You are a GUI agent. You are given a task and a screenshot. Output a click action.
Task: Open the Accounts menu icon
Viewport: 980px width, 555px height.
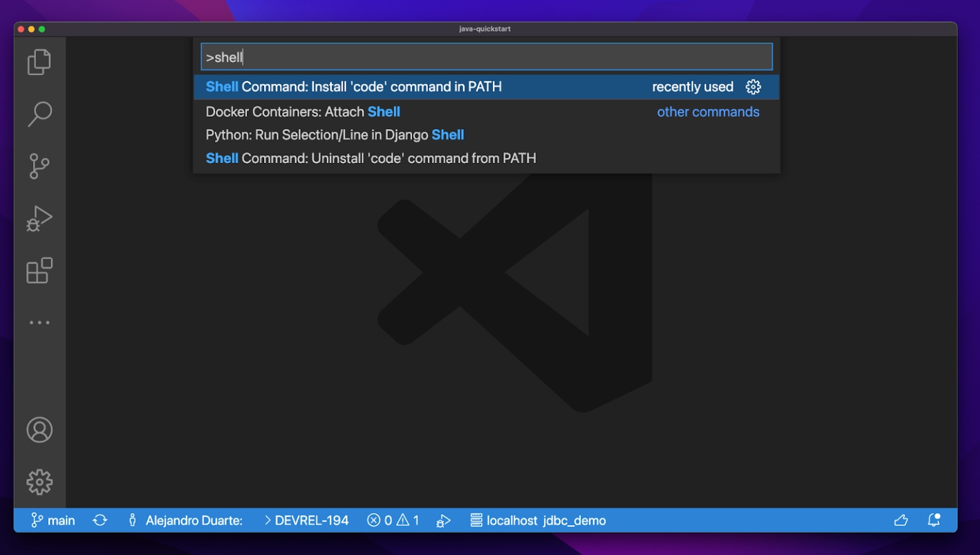pos(39,430)
